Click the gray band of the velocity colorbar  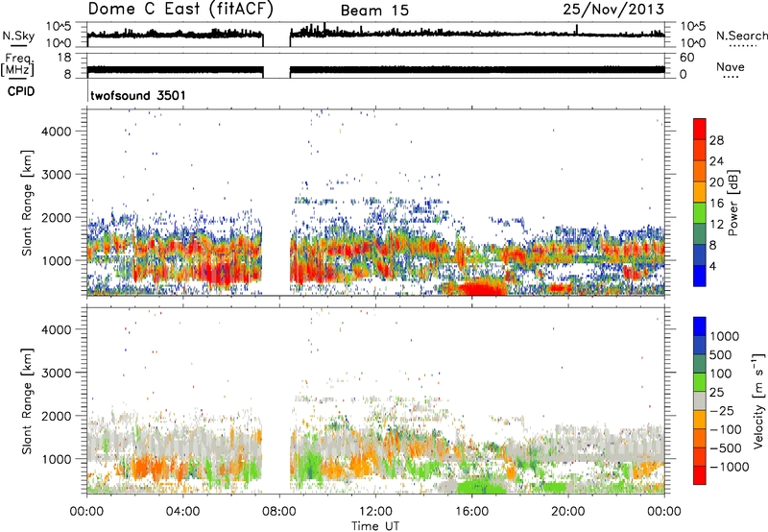click(x=700, y=401)
